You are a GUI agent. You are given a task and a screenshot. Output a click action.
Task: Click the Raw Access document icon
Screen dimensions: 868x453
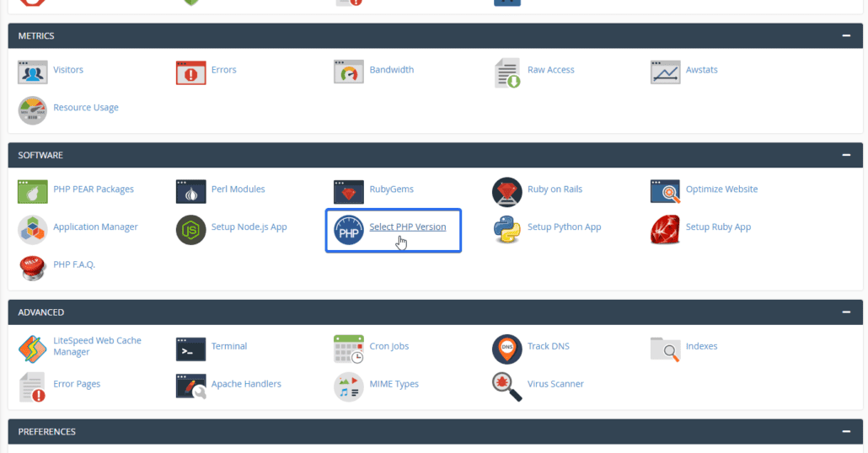(507, 73)
